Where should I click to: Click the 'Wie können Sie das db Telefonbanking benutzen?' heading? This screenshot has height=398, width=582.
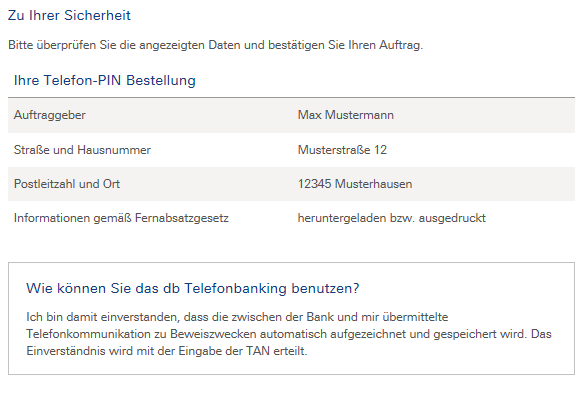tap(193, 288)
